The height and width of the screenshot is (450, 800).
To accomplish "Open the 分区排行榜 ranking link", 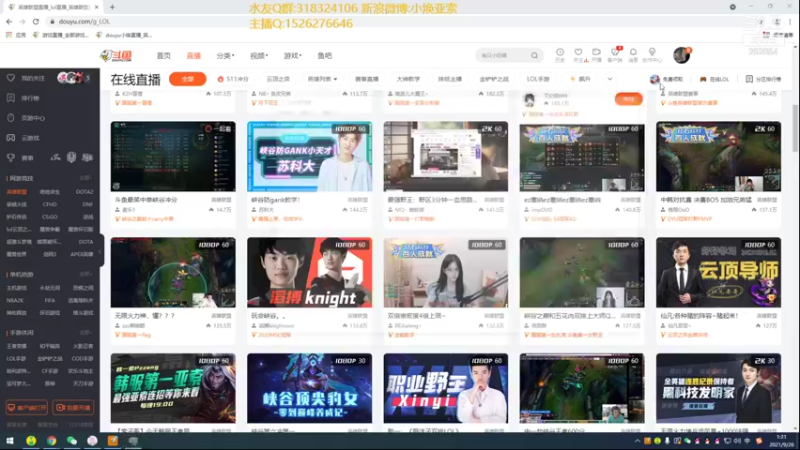I will point(763,79).
